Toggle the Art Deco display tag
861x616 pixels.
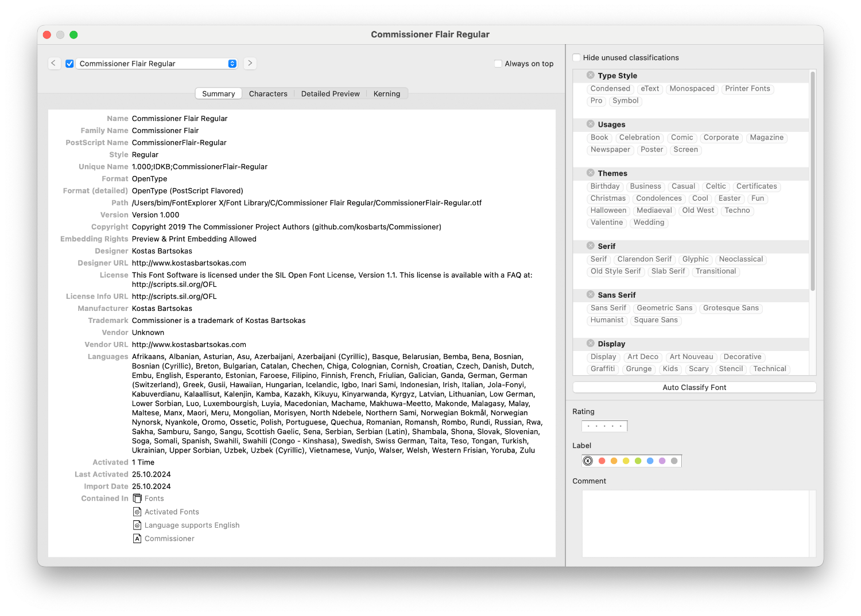point(643,357)
